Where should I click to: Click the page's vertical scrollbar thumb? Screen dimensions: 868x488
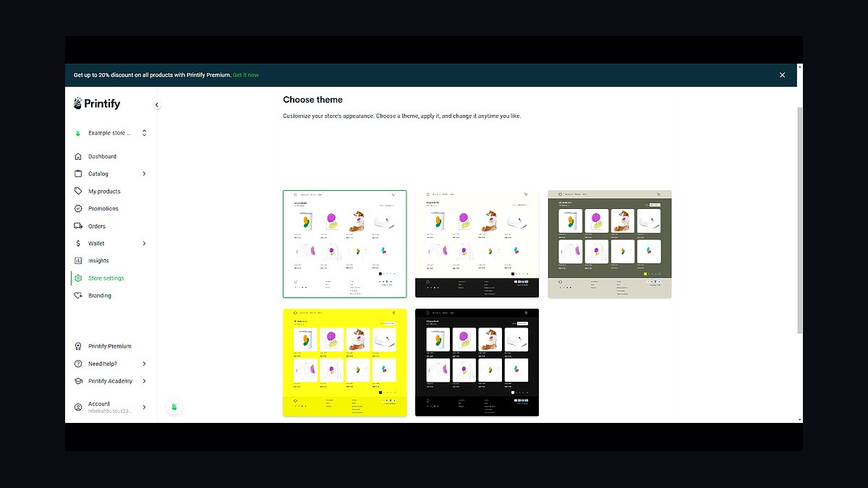coord(799,221)
